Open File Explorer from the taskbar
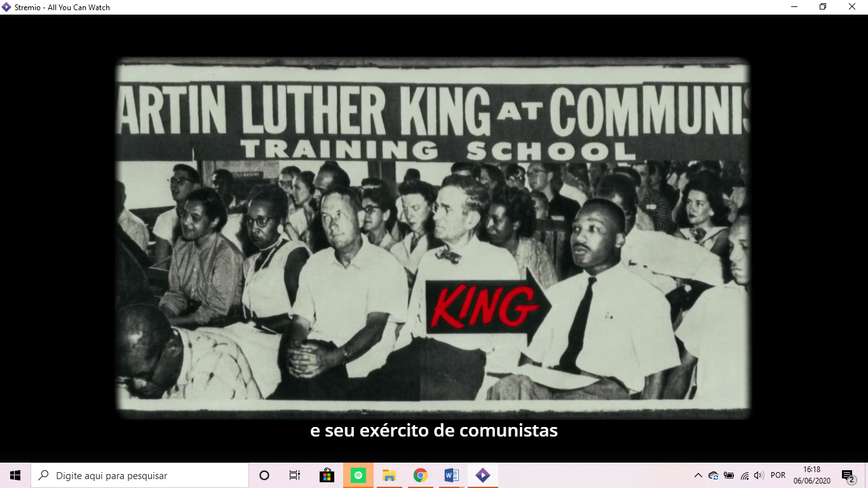This screenshot has height=488, width=868. coord(390,475)
